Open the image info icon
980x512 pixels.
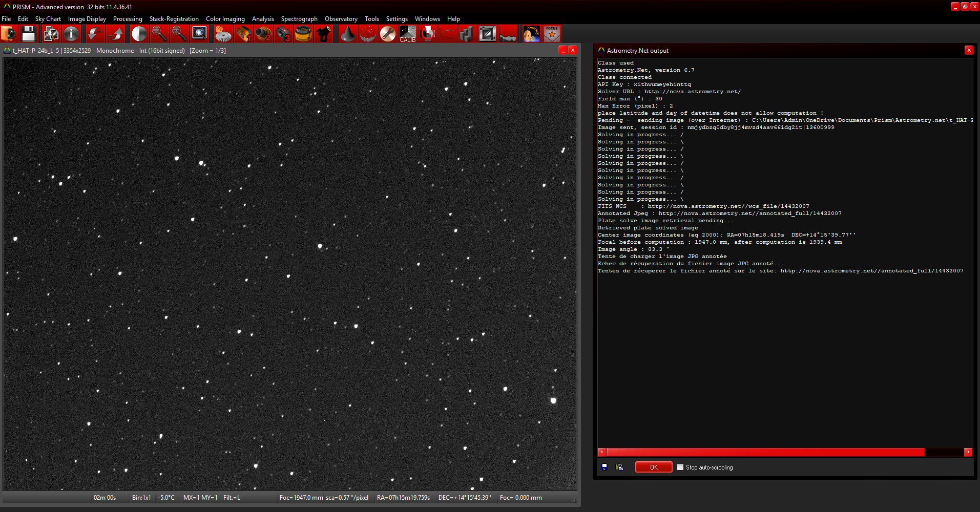pos(71,34)
